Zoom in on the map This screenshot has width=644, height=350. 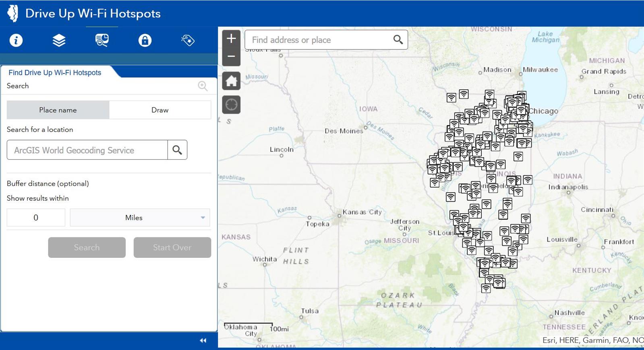click(x=231, y=39)
